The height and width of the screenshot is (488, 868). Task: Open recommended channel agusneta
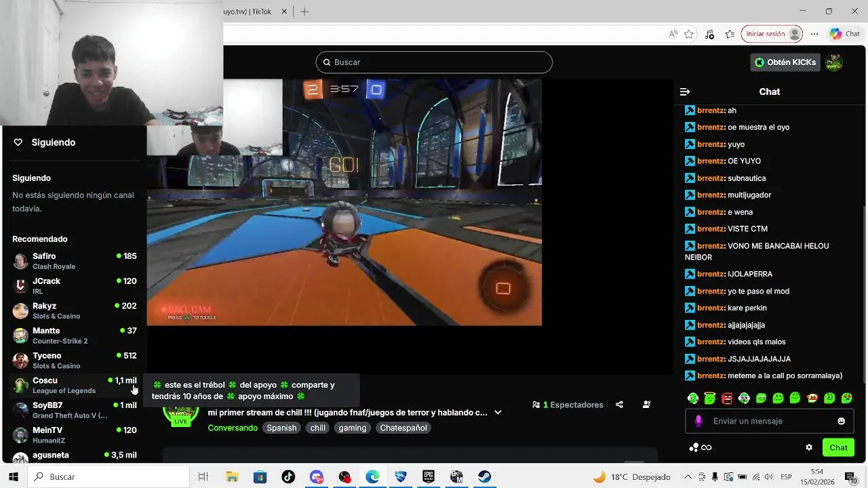75,457
